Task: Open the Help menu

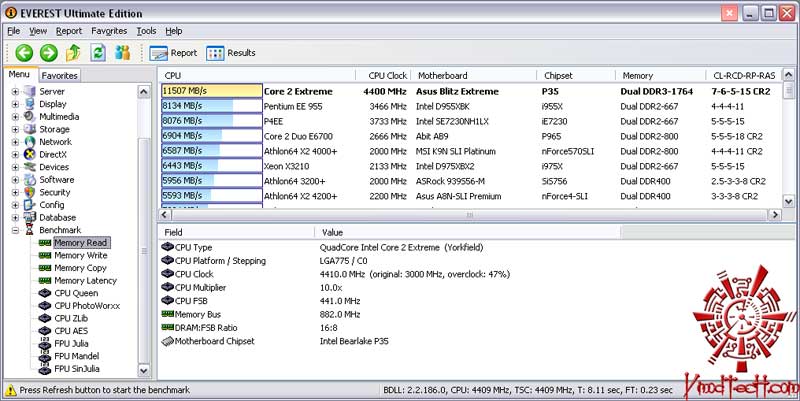Action: [173, 31]
